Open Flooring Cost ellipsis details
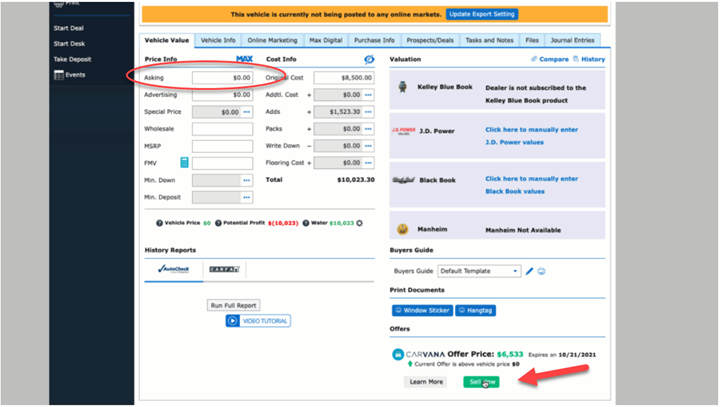The image size is (720, 407). click(x=368, y=163)
